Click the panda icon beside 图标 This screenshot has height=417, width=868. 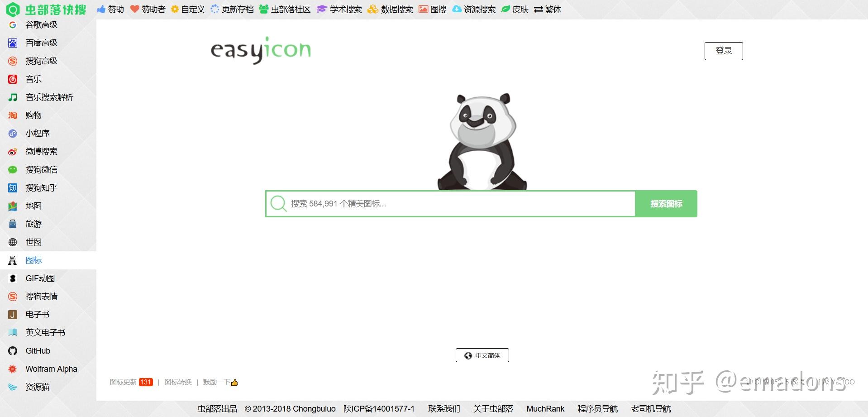[x=13, y=260]
